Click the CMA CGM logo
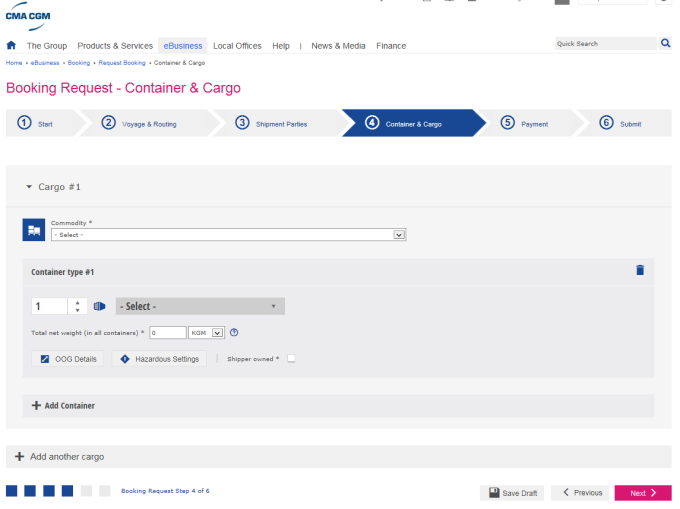 click(x=28, y=12)
